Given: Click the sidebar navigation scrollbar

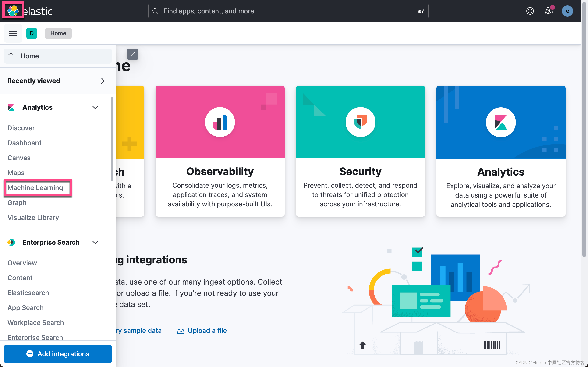Looking at the screenshot, I should pos(112,139).
